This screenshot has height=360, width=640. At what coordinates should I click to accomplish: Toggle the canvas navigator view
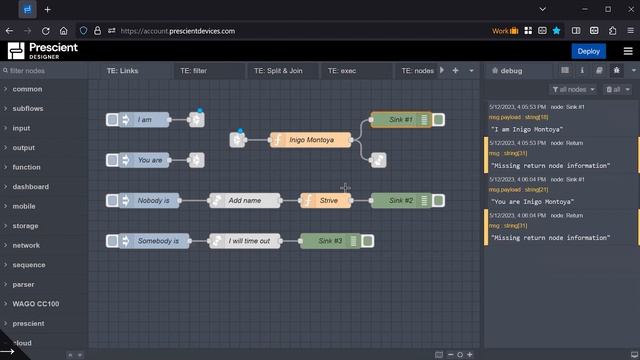point(439,355)
